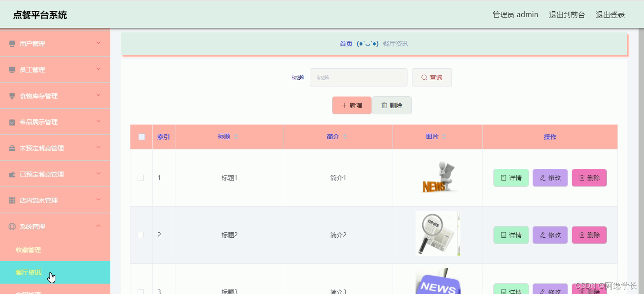This screenshot has height=294, width=644.
Task: Sort by 图片 column arrows
Action: pos(444,136)
